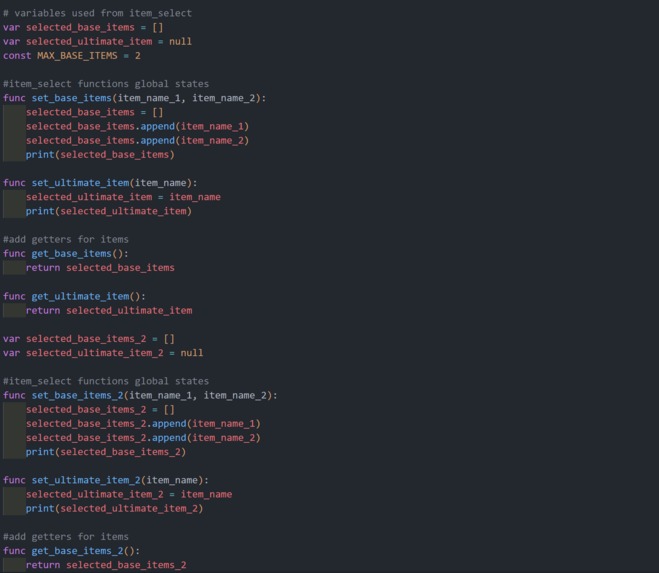Image resolution: width=659 pixels, height=573 pixels.
Task: Select the line 'var selected_base_items_2 = []'
Action: 89,339
